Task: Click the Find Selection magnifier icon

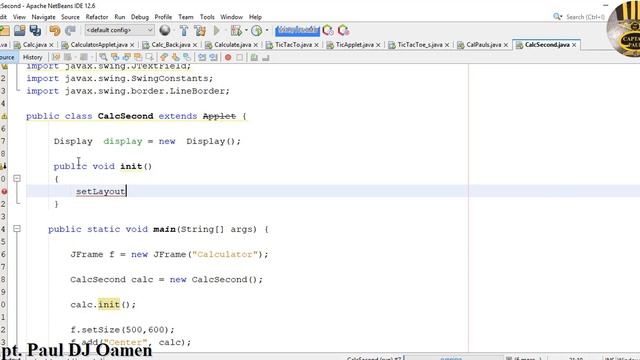Action: (103, 58)
